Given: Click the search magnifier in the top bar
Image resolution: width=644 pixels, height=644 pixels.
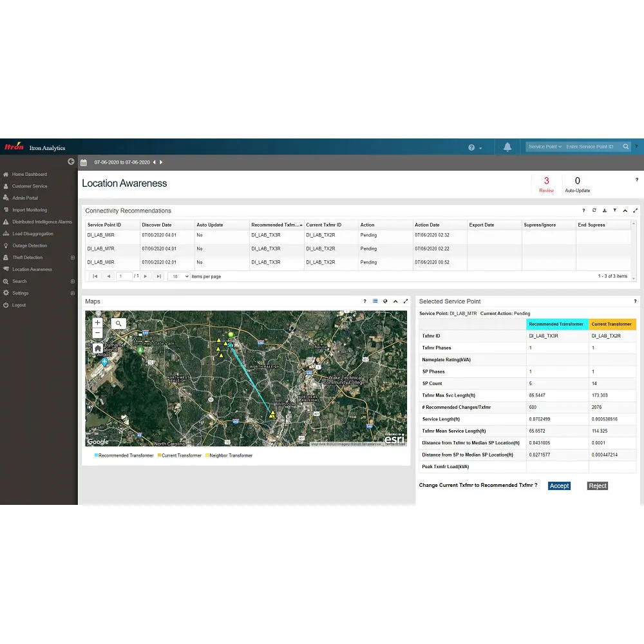Looking at the screenshot, I should (x=625, y=146).
